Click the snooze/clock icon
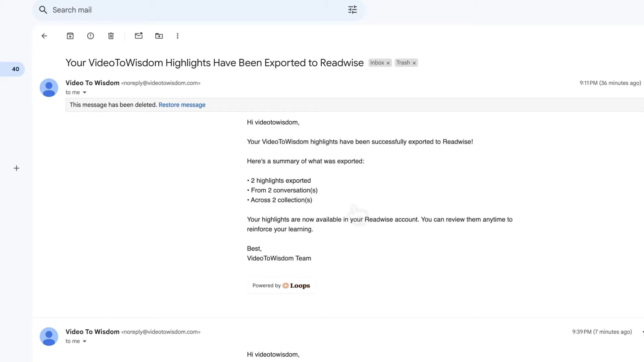Image resolution: width=644 pixels, height=362 pixels. pos(90,36)
